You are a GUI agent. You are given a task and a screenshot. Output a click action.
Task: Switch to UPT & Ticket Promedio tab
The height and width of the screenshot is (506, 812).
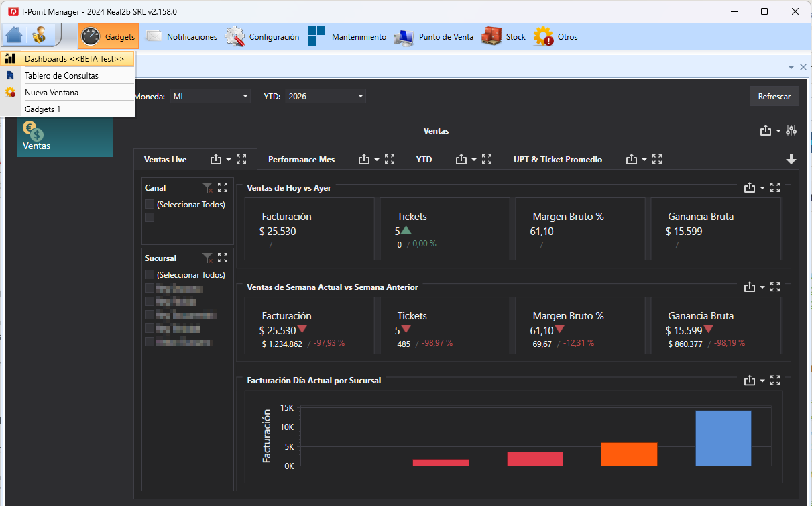pos(558,160)
